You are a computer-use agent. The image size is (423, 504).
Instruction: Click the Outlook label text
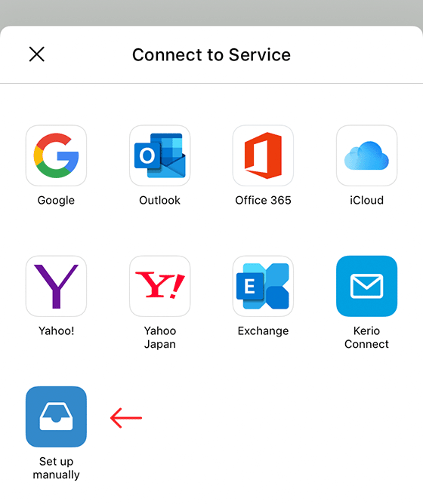(159, 200)
